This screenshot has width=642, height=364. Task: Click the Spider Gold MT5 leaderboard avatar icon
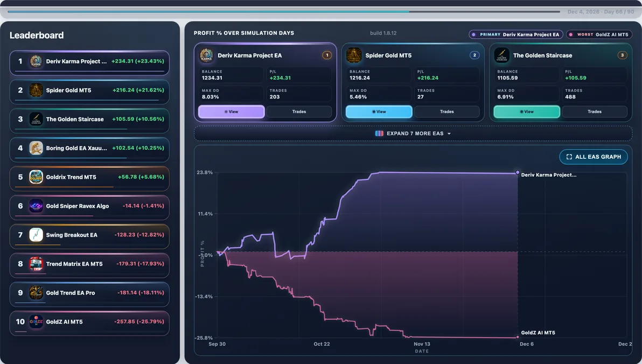tap(36, 90)
